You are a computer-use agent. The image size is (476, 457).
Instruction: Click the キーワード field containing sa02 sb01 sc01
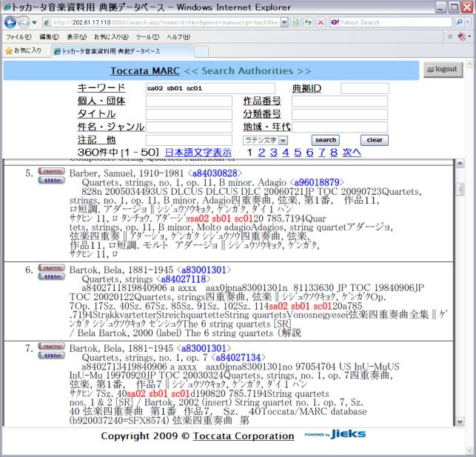click(x=210, y=88)
